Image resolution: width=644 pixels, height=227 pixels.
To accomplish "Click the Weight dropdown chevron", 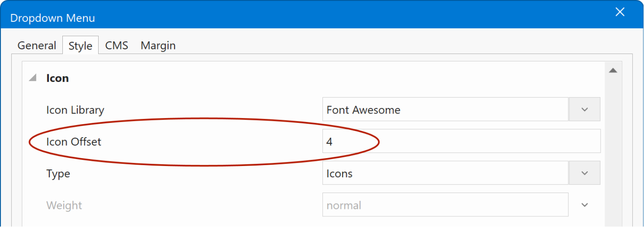I will 584,205.
